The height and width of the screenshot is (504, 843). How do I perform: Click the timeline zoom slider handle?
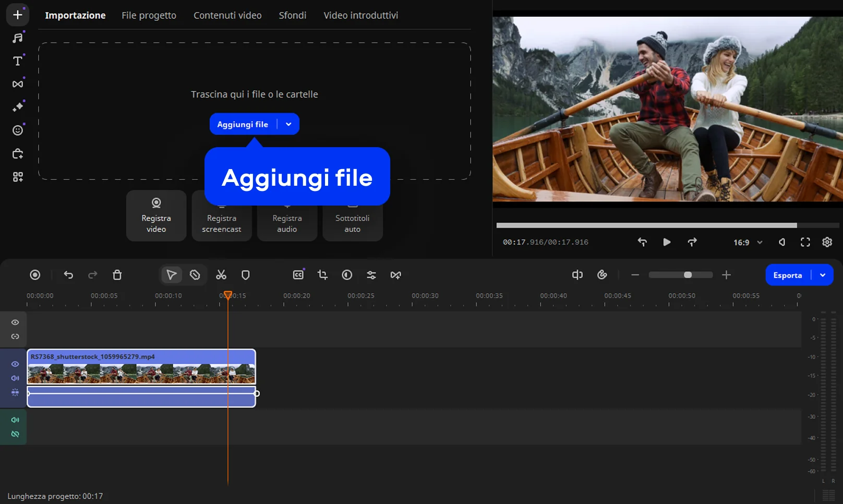[688, 275]
